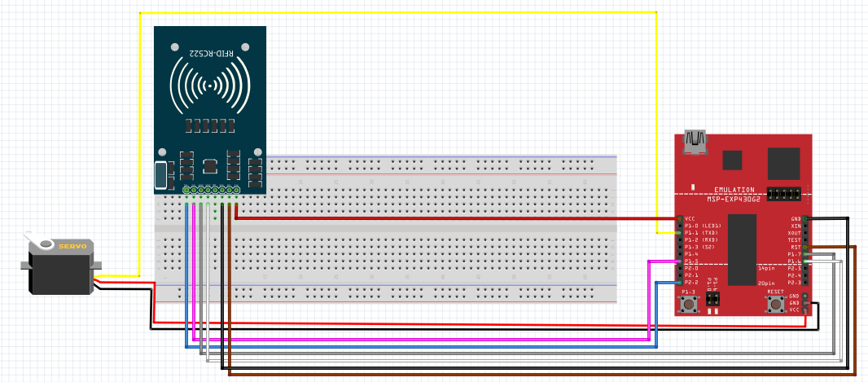Screen dimensions: 868x382
Task: Select the GND pin above XIN
Action: 805,218
